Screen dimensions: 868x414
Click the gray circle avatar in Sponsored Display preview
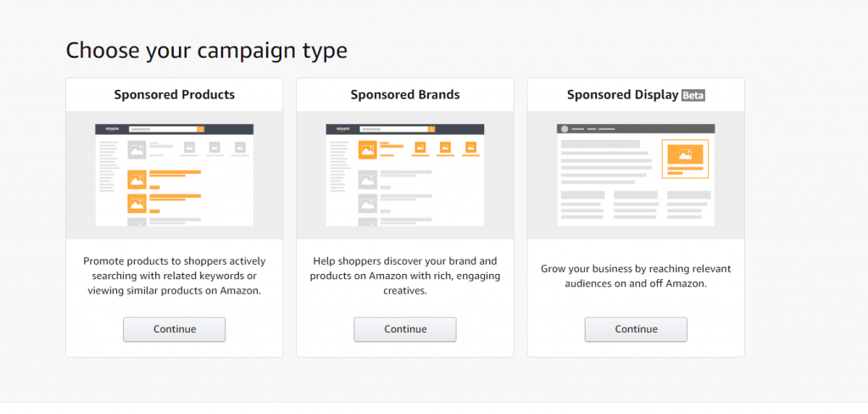pyautogui.click(x=565, y=129)
